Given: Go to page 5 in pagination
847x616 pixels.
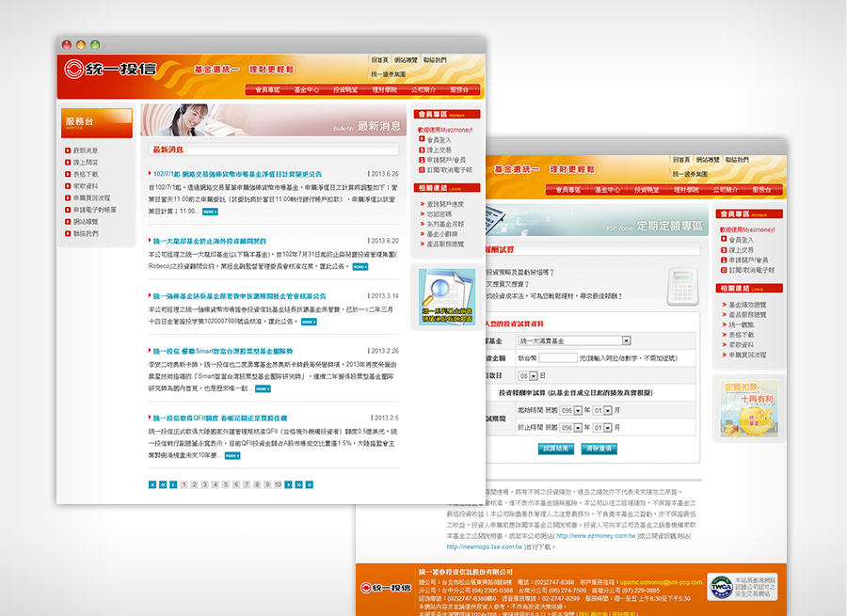Looking at the screenshot, I should click(x=226, y=485).
